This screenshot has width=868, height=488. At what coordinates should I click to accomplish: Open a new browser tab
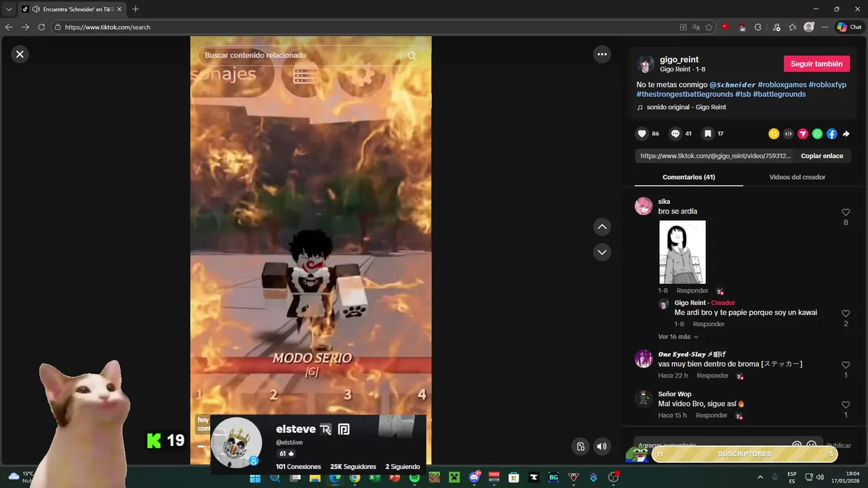(x=136, y=9)
